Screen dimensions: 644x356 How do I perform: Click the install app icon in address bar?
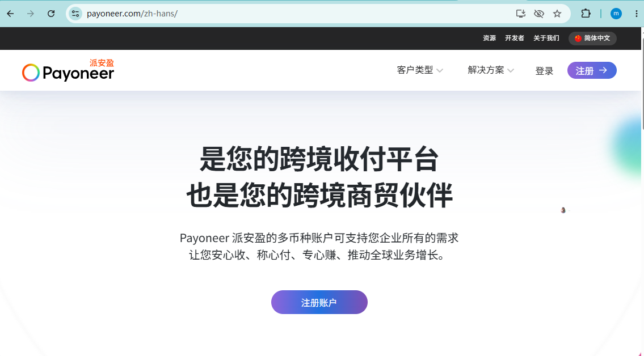tap(521, 14)
